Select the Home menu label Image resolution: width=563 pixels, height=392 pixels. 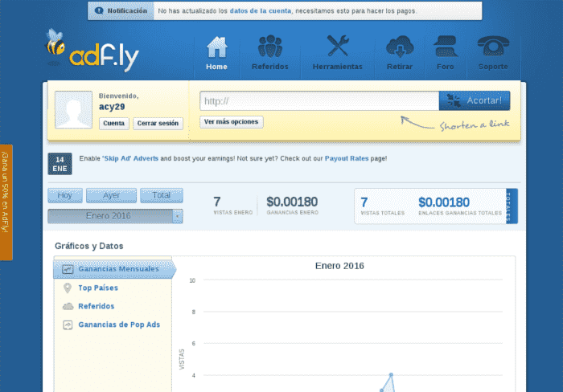coord(216,67)
